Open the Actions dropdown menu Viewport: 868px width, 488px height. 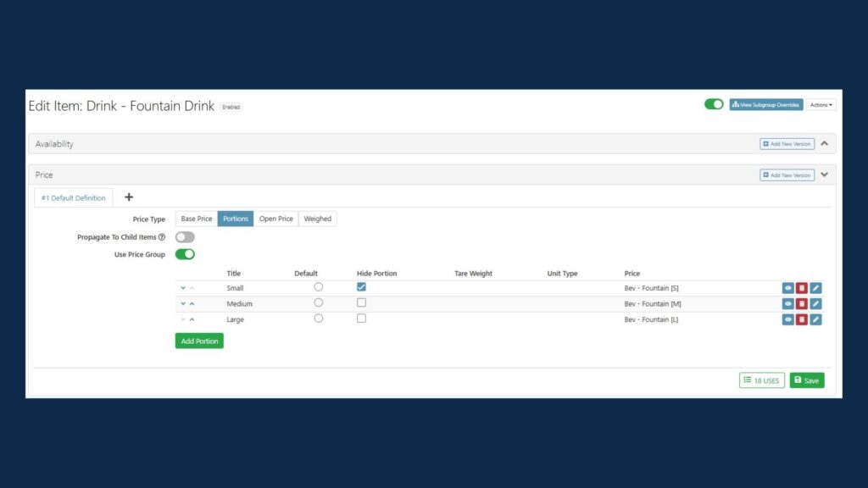[821, 105]
